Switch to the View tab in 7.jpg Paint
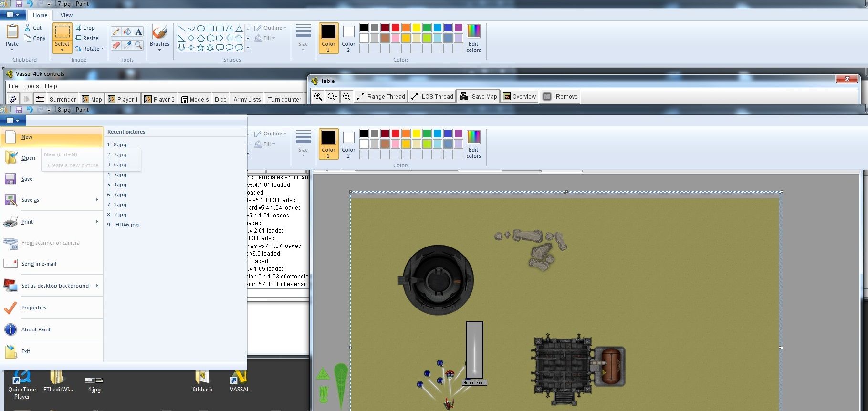 click(x=66, y=15)
